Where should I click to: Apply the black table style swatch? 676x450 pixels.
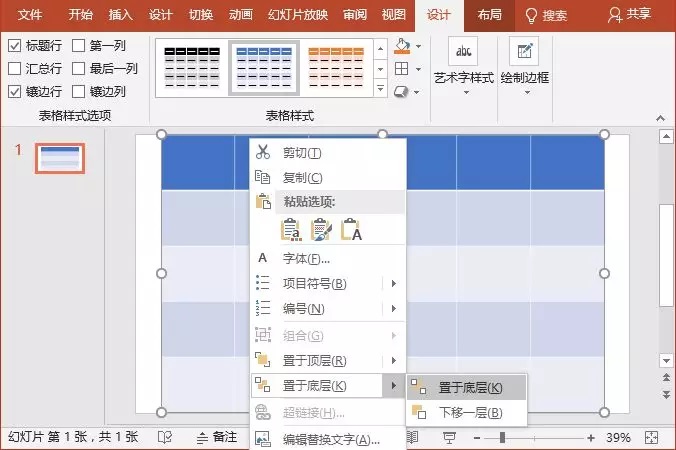pos(192,67)
